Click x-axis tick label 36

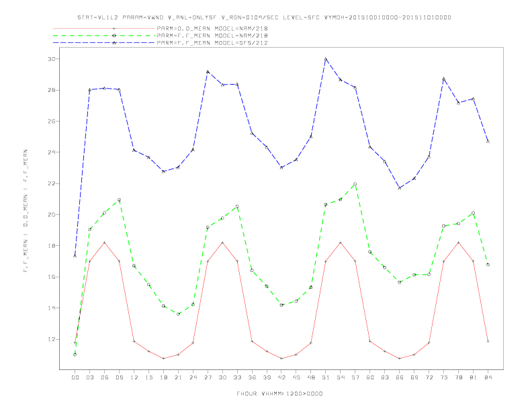pos(252,377)
